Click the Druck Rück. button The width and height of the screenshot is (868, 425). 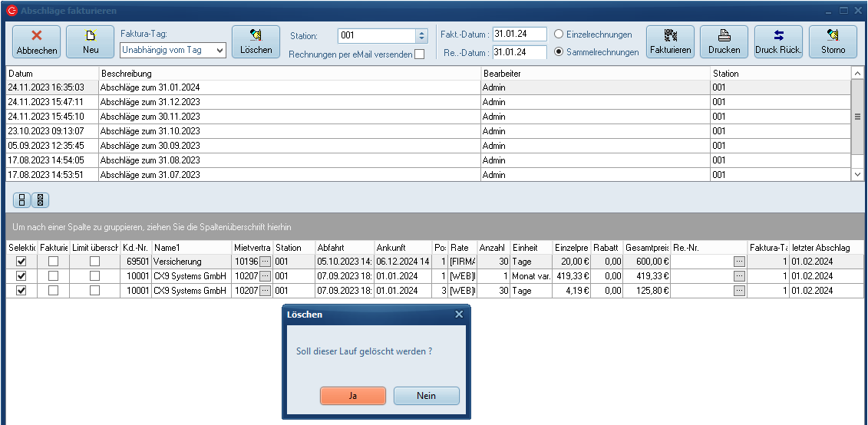(778, 41)
